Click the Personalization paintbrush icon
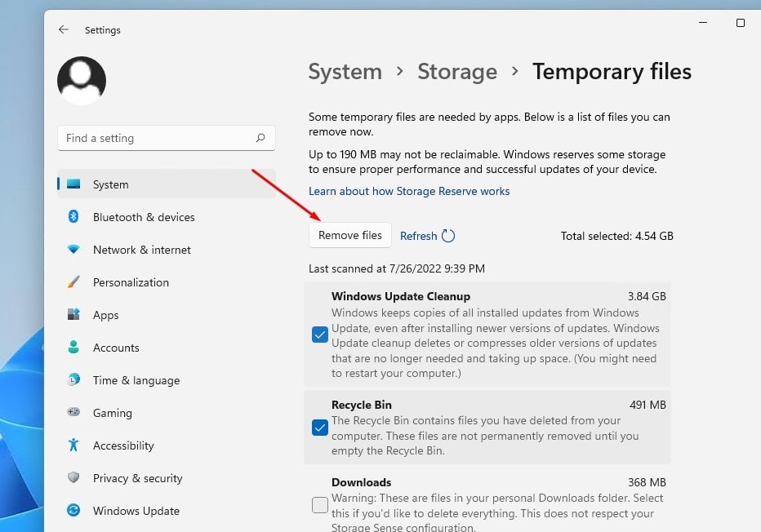 pyautogui.click(x=73, y=282)
